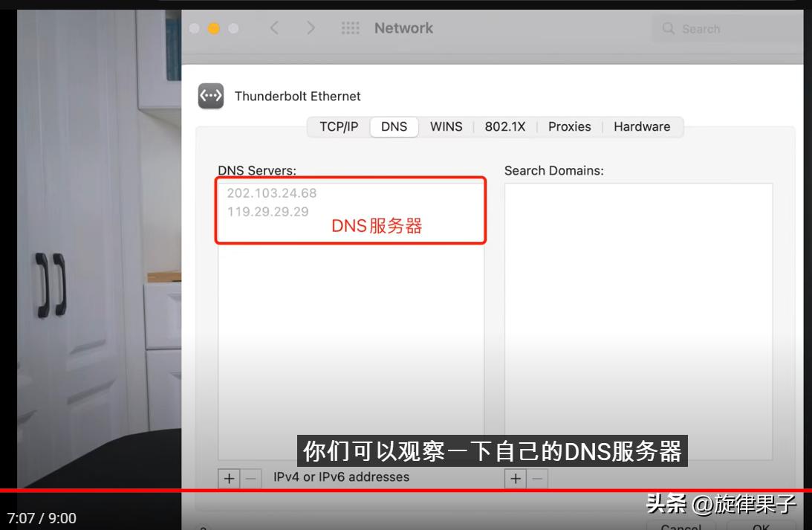
Task: Click the Cancel button
Action: click(681, 526)
